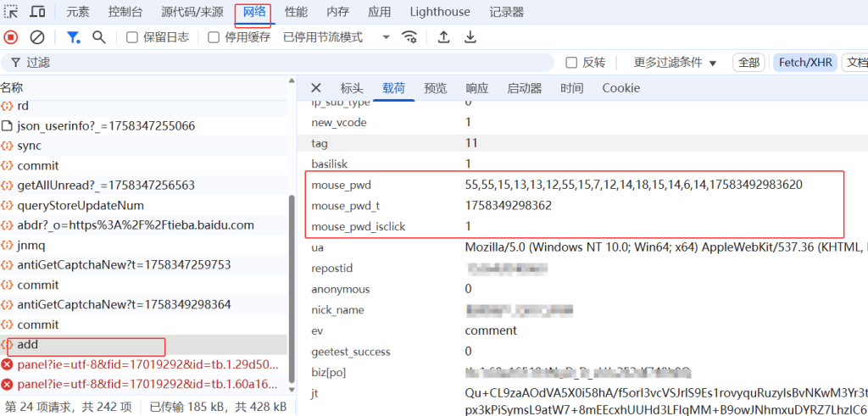Screen dimensions: 868x416
Task: Expand the 更多过滤条件 dropdown
Action: click(675, 63)
